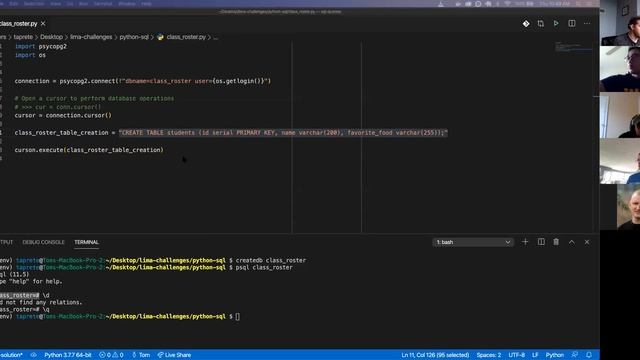The width and height of the screenshot is (640, 360).
Task: Select the second participant video thumbnail
Action: point(620,69)
